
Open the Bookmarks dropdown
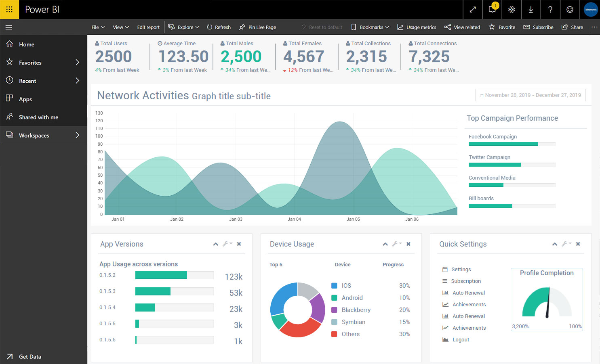click(x=370, y=27)
